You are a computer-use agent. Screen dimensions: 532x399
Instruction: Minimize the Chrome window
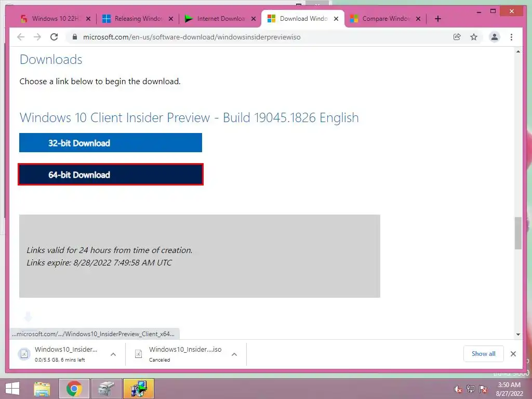point(478,11)
